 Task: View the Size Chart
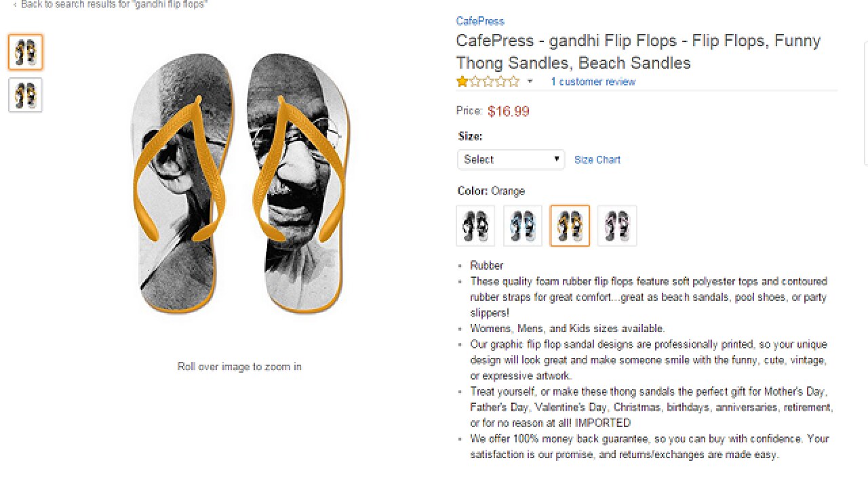[597, 159]
